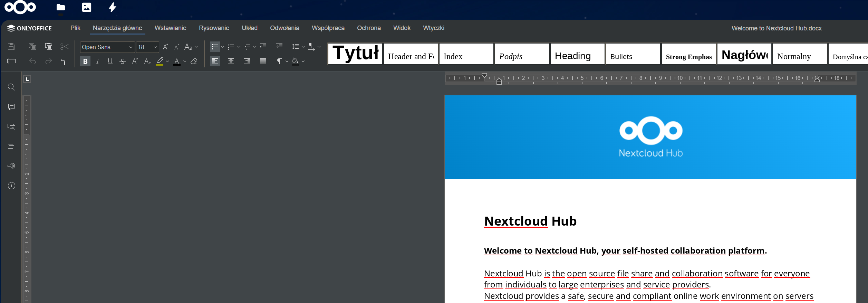Click the Nextcloud Hub heading text
This screenshot has height=303, width=868.
530,221
